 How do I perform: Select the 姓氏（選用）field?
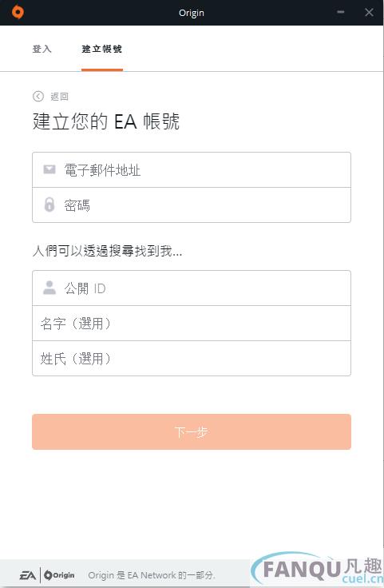point(192,359)
